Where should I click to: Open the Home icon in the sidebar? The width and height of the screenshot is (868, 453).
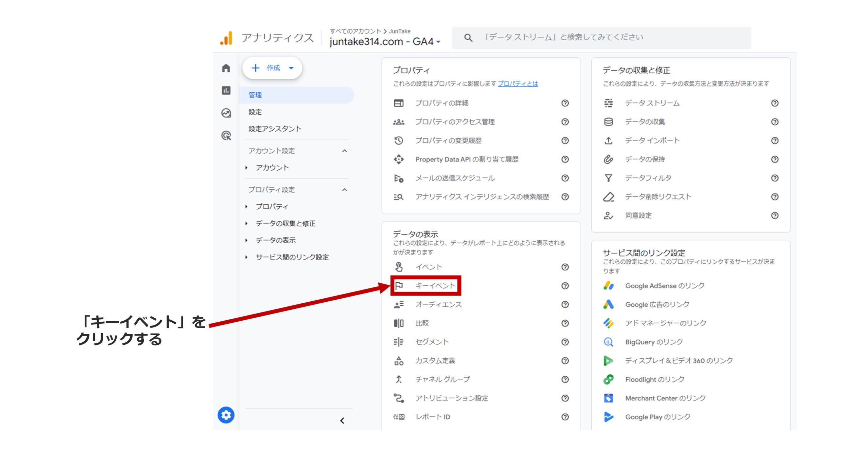(x=226, y=68)
